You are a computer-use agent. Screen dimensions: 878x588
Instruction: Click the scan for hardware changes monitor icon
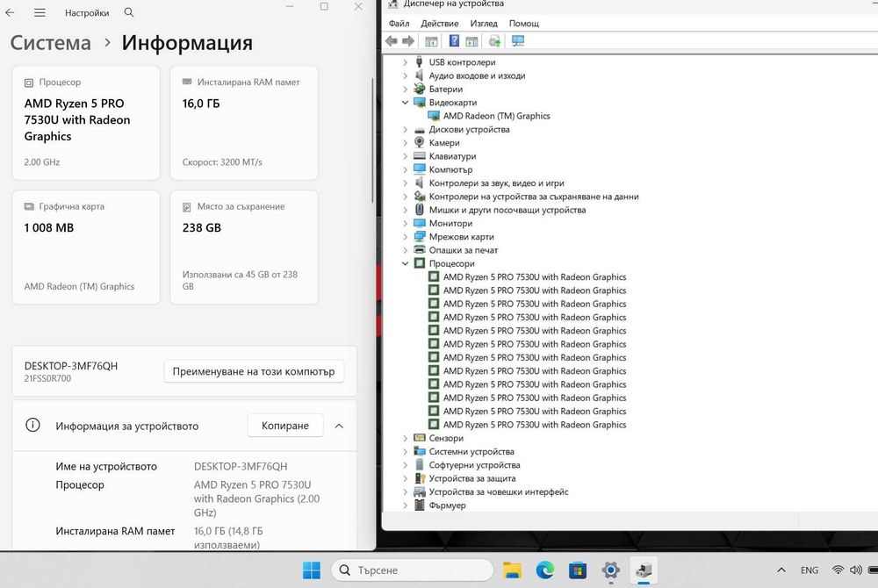click(518, 41)
